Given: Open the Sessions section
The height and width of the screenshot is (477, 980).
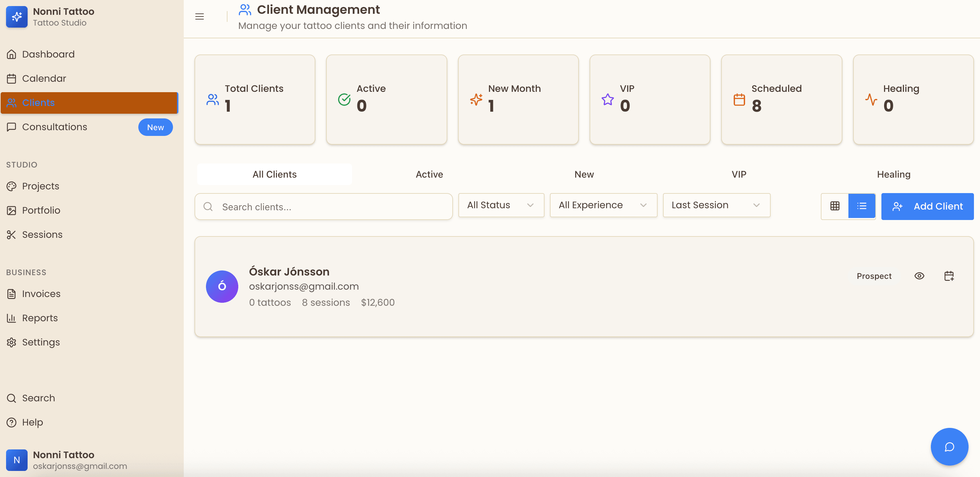Looking at the screenshot, I should tap(42, 234).
